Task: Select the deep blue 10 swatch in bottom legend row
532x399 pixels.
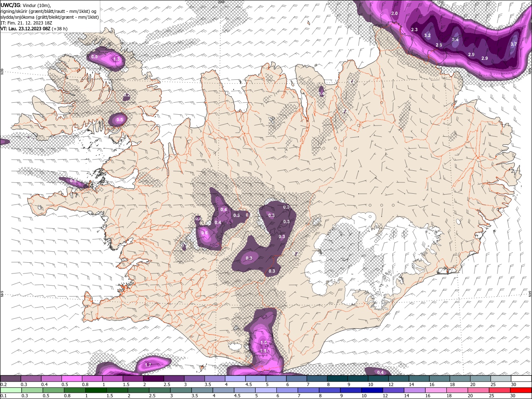Action: click(x=372, y=390)
